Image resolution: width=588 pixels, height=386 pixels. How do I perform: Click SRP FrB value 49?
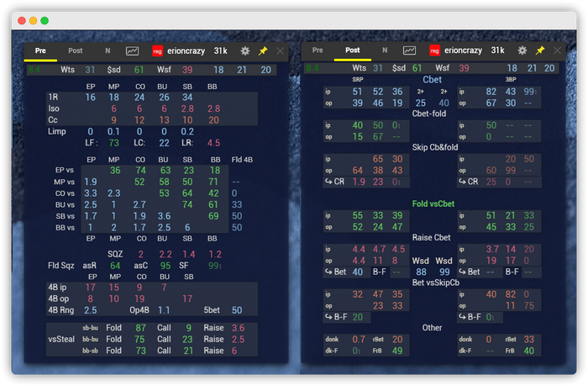tap(397, 351)
